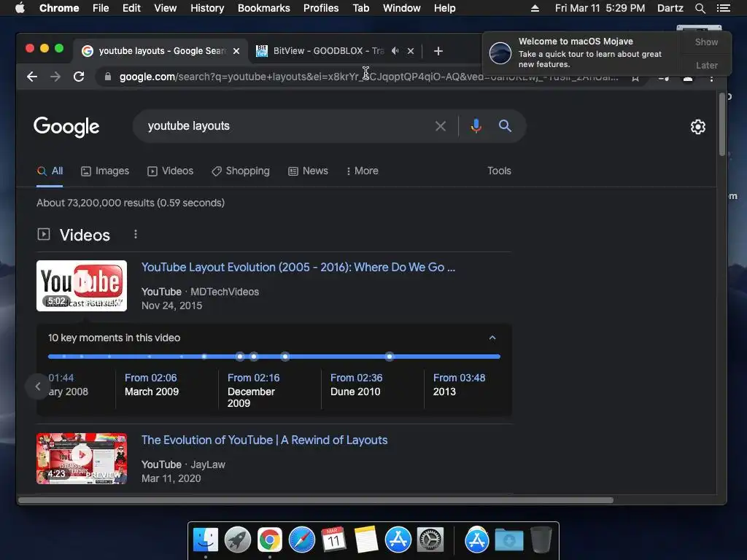Reload the page with the refresh icon
The image size is (747, 560).
click(x=79, y=77)
